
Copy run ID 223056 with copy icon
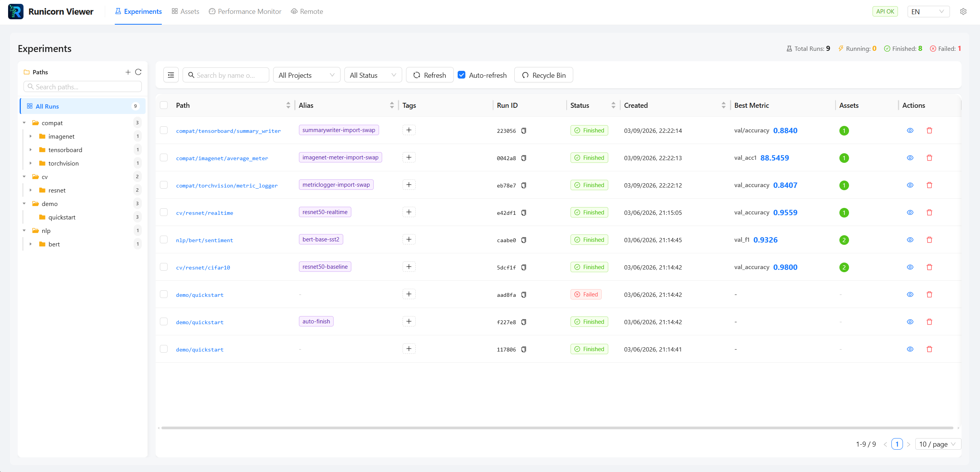click(524, 131)
